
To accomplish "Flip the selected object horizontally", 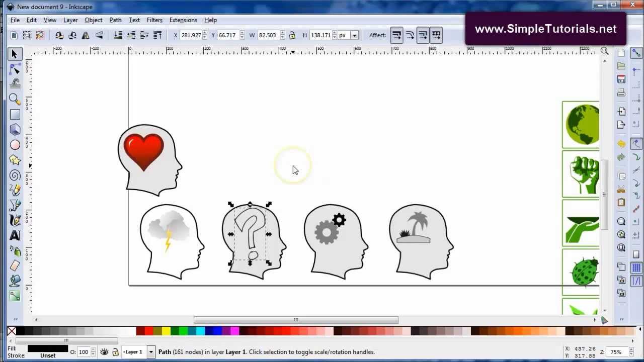I will coord(86,35).
